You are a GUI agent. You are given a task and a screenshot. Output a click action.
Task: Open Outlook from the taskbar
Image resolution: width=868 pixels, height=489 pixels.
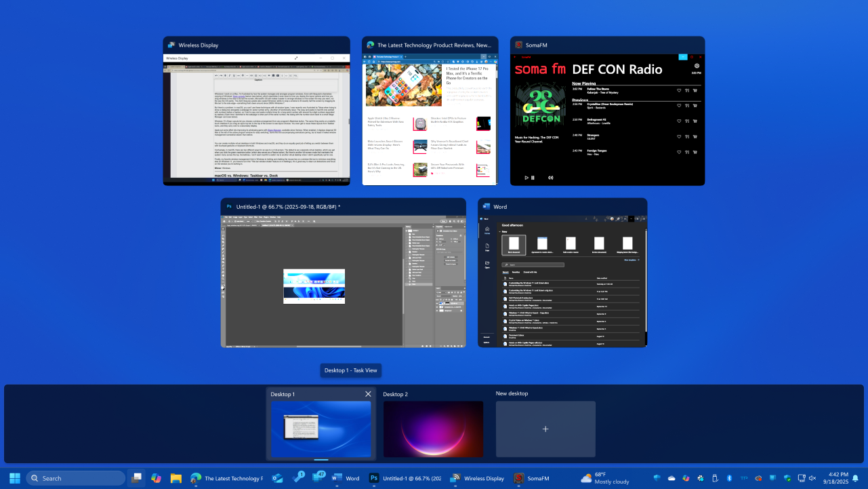(x=278, y=478)
